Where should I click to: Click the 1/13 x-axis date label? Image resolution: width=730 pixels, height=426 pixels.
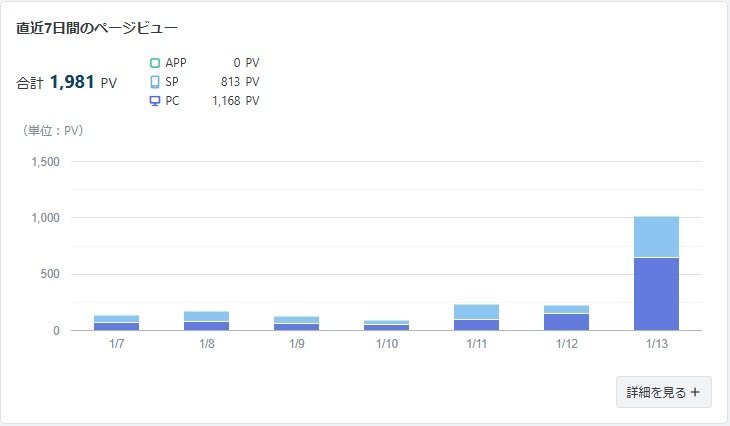click(656, 344)
